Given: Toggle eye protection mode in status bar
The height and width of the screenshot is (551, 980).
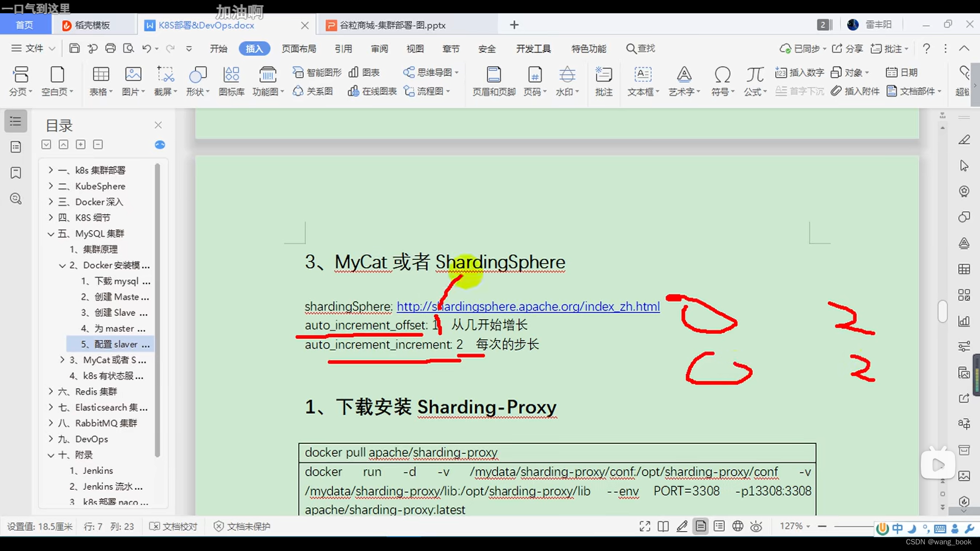Looking at the screenshot, I should [756, 527].
